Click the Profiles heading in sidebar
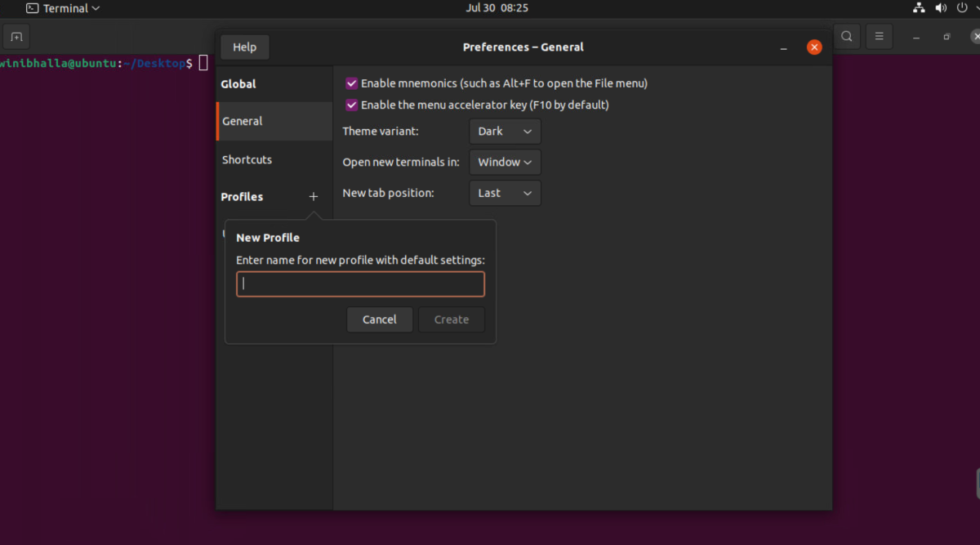Viewport: 980px width, 545px height. coord(242,197)
